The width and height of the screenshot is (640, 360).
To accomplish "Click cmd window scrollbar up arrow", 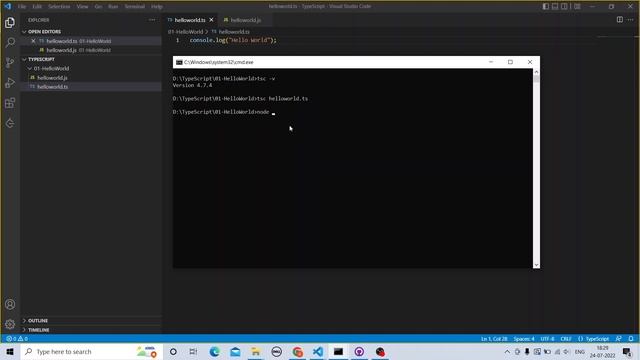I will pos(536,72).
